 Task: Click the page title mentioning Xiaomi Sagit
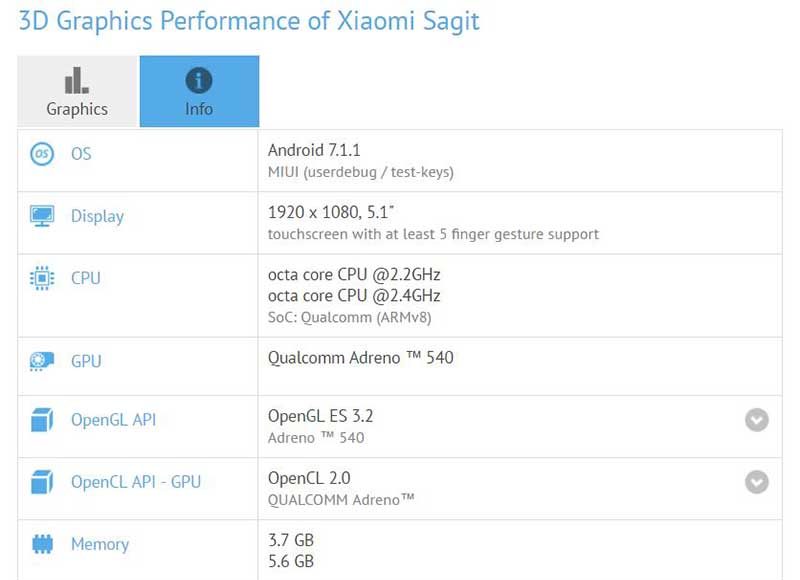(x=249, y=21)
